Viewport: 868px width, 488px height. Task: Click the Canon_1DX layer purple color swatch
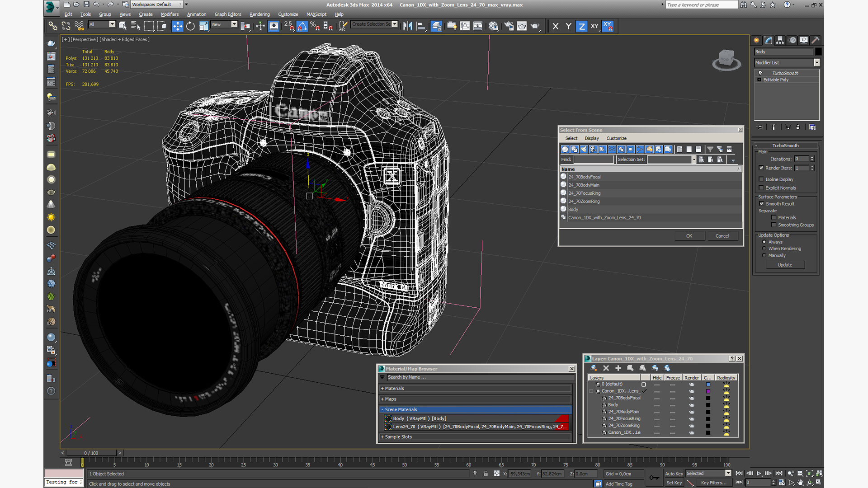[708, 391]
